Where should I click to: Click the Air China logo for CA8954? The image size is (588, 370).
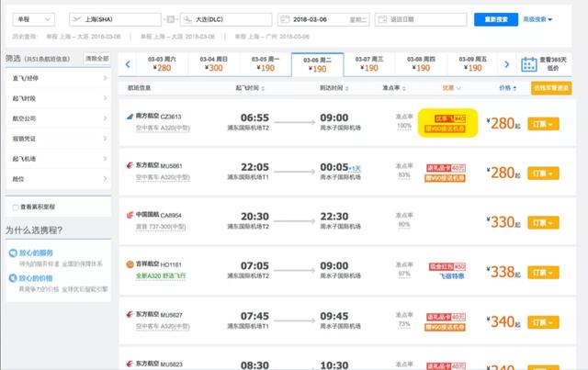click(x=130, y=215)
